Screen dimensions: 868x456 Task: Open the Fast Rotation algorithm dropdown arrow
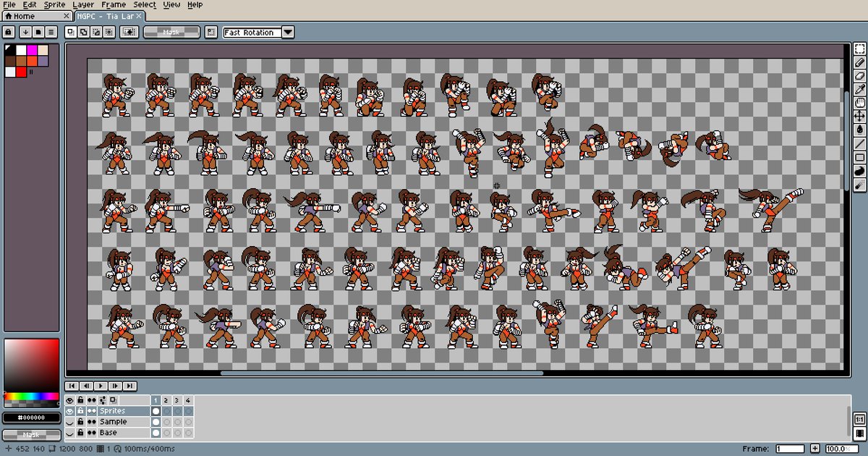pyautogui.click(x=288, y=32)
